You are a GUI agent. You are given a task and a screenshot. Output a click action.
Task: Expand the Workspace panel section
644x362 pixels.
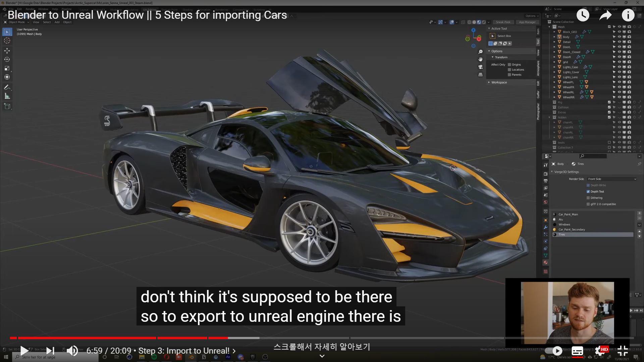click(499, 82)
